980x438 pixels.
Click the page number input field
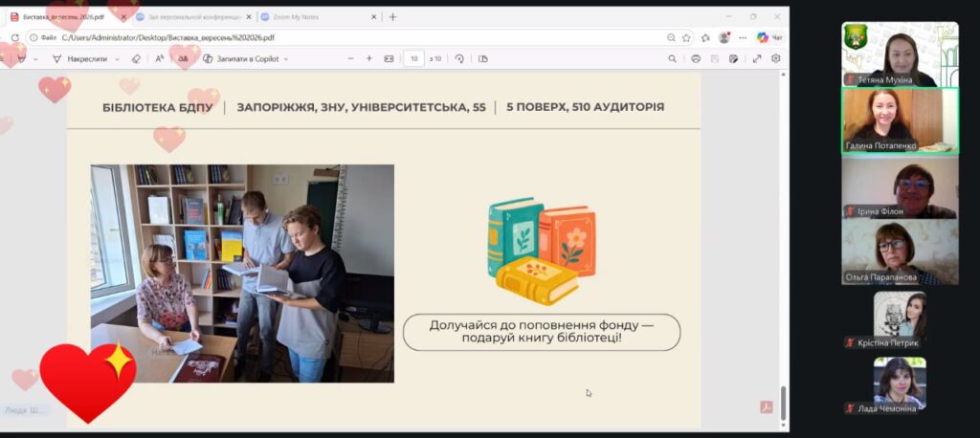click(x=413, y=58)
